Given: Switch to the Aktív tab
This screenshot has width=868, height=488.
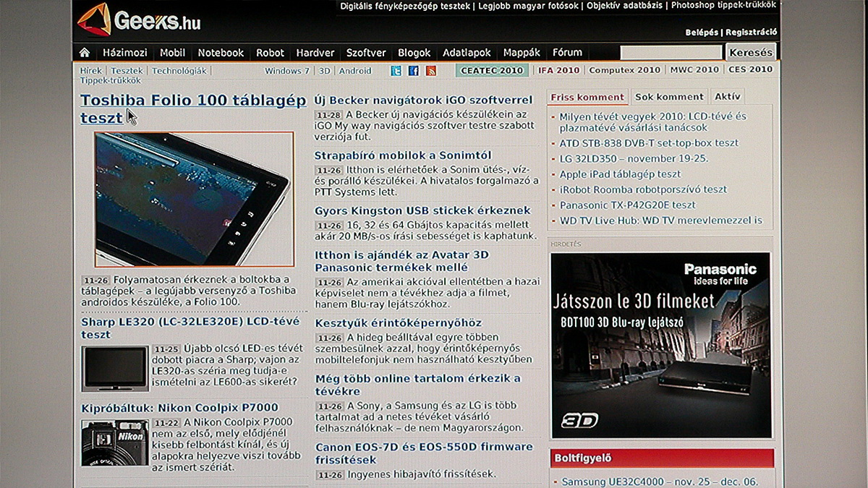Looking at the screenshot, I should 727,97.
